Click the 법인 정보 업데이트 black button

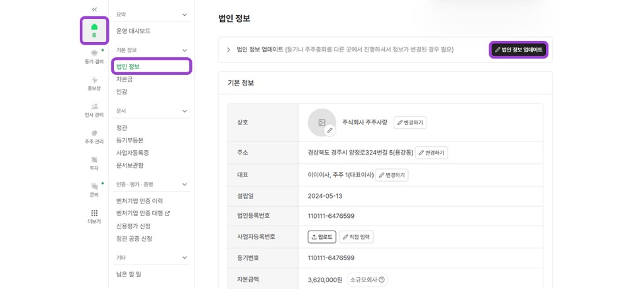519,50
